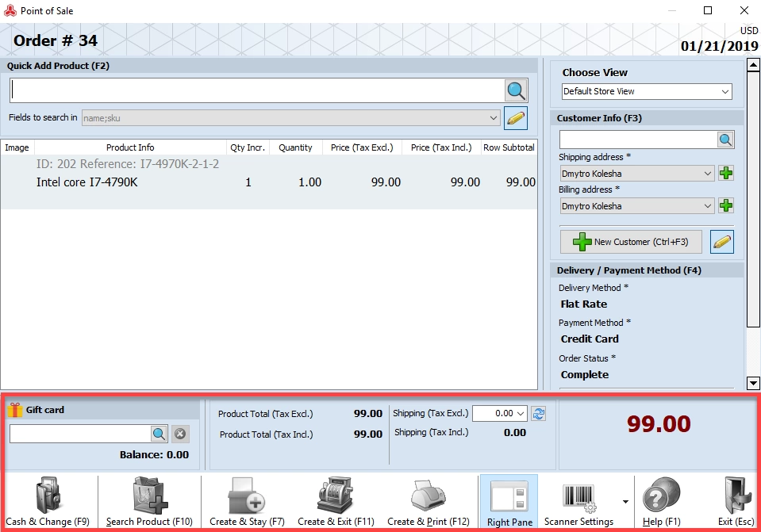Open Cash & Change (F9)
Image resolution: width=761 pixels, height=532 pixels.
pos(48,502)
